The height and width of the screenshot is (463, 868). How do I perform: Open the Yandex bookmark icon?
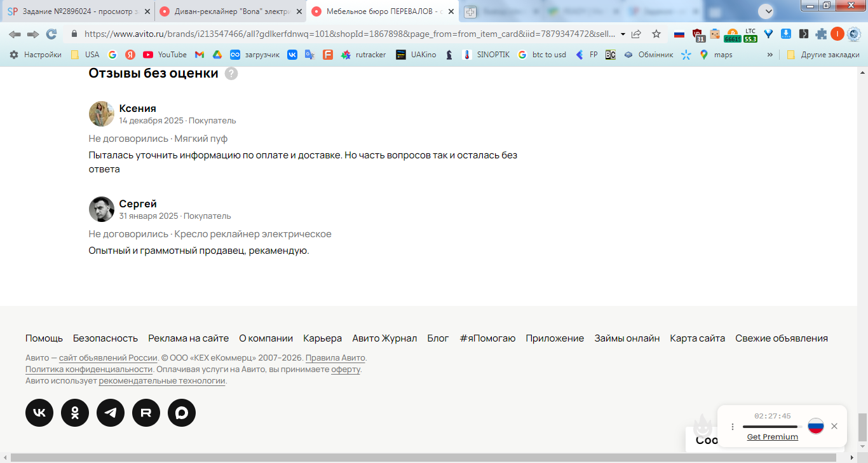click(130, 55)
